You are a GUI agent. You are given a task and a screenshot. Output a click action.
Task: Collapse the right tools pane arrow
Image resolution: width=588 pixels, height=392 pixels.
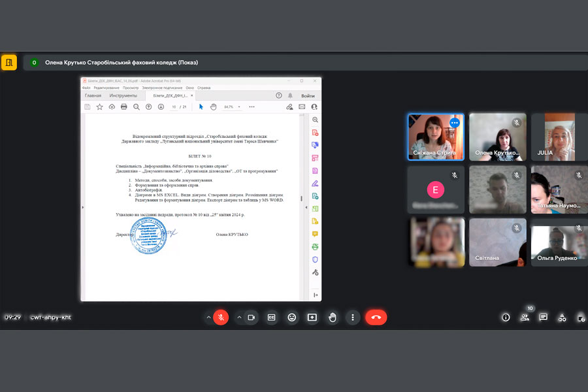click(316, 295)
